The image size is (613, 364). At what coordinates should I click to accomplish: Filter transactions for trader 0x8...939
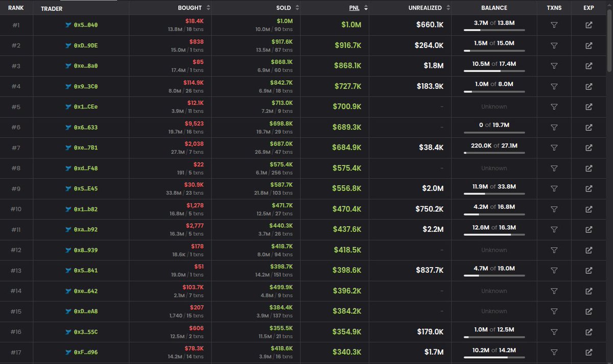tap(554, 250)
